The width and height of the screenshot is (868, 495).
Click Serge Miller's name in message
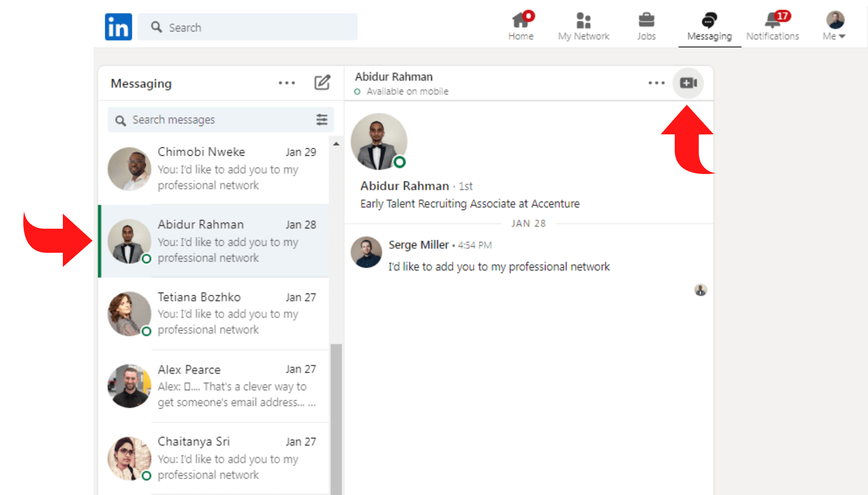coord(419,245)
